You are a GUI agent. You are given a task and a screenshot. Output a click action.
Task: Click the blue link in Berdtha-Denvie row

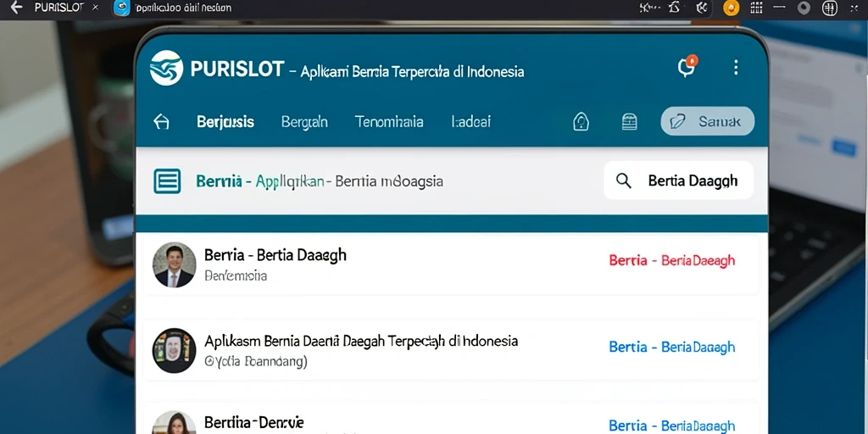click(672, 426)
